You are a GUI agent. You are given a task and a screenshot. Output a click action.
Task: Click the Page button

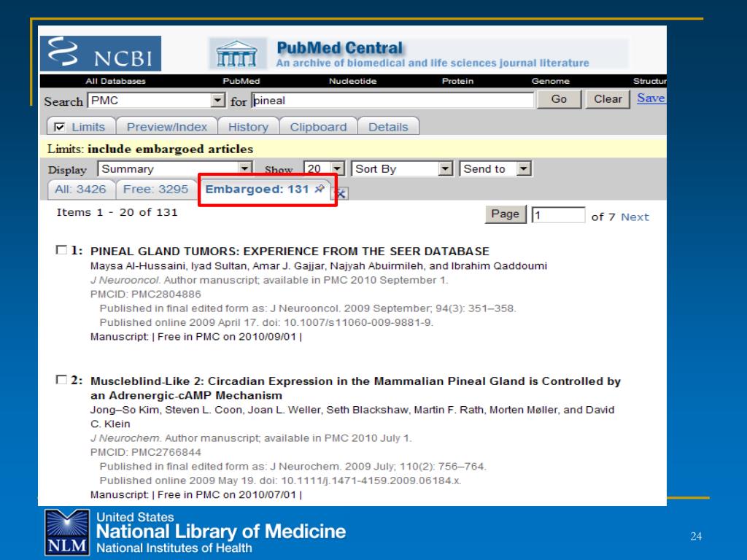[x=505, y=214]
